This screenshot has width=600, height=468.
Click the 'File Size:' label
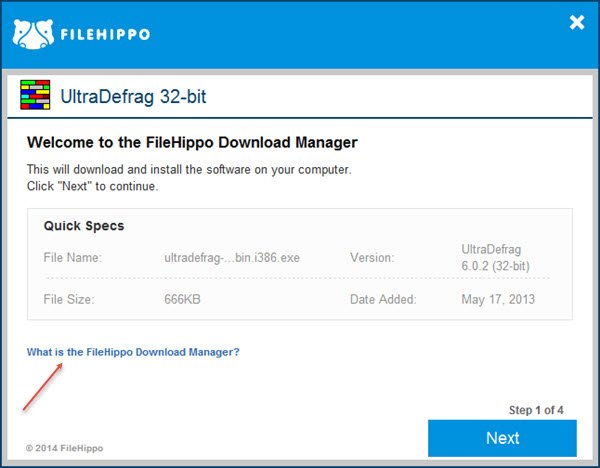click(x=71, y=299)
